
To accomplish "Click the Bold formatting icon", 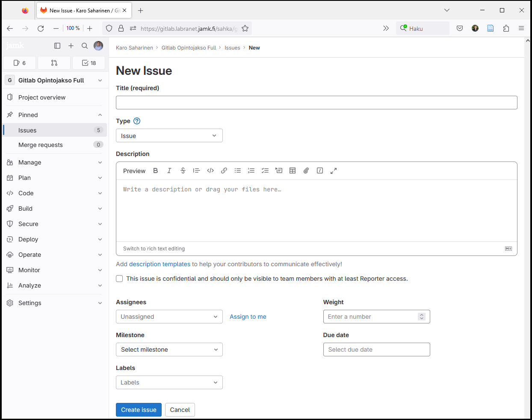I will click(x=156, y=170).
